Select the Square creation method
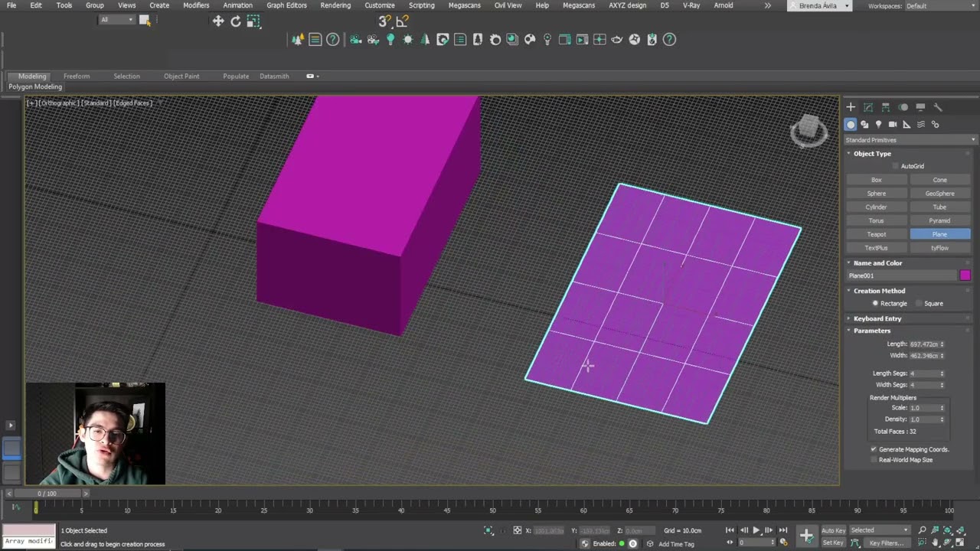 918,304
